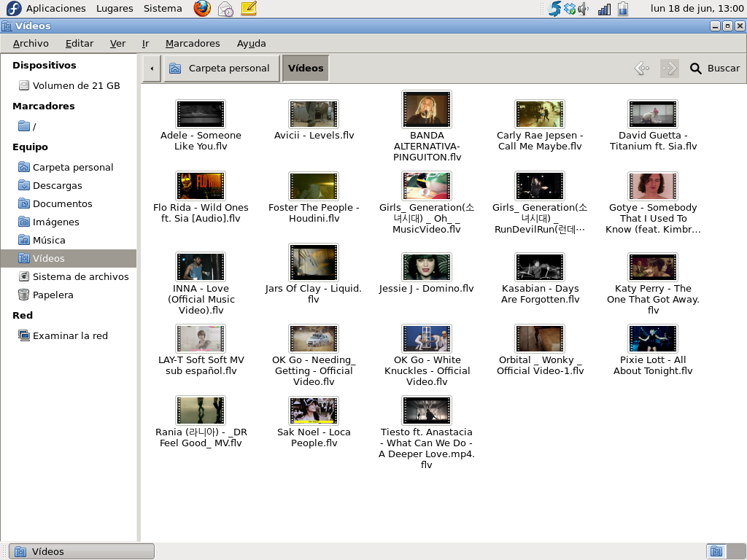Click the Fedora logo on top panel
Screen dimensions: 747x560
click(x=14, y=9)
